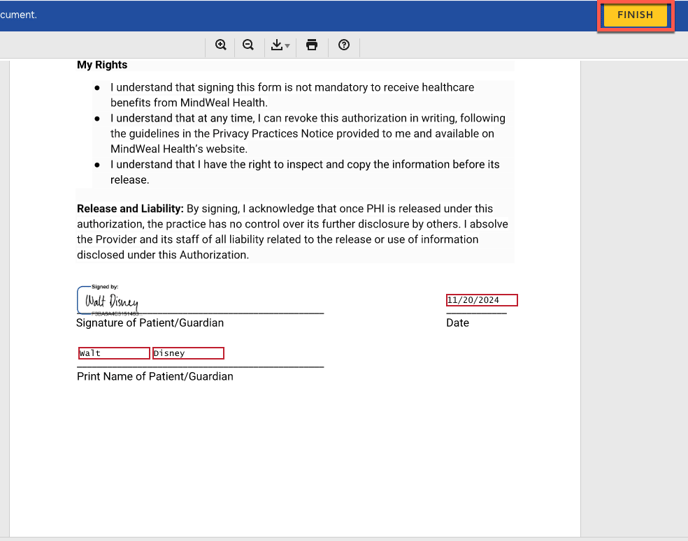Zoom out of the document
The image size is (688, 541).
pyautogui.click(x=248, y=45)
